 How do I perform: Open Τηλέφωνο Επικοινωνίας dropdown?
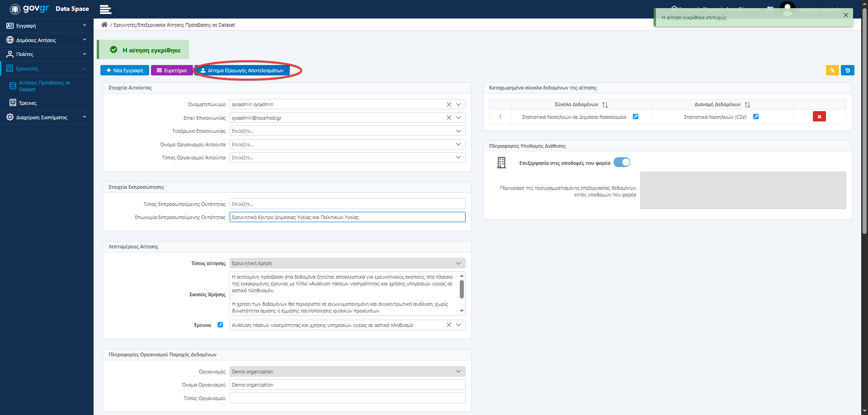458,131
